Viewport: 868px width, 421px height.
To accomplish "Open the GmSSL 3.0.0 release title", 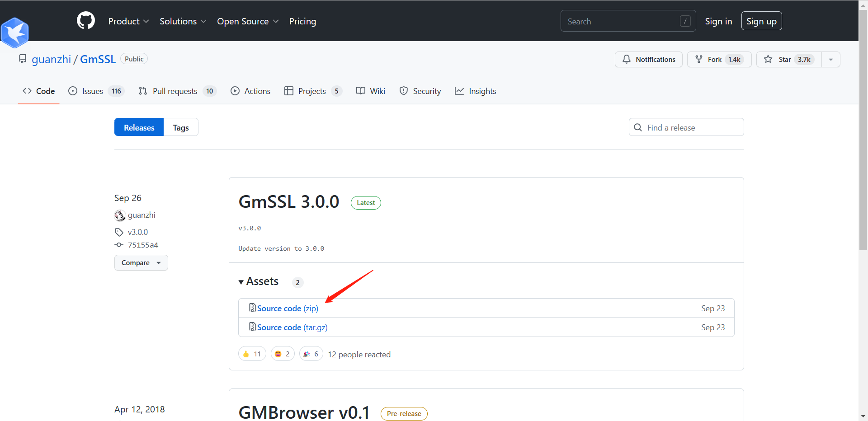I will pyautogui.click(x=289, y=201).
